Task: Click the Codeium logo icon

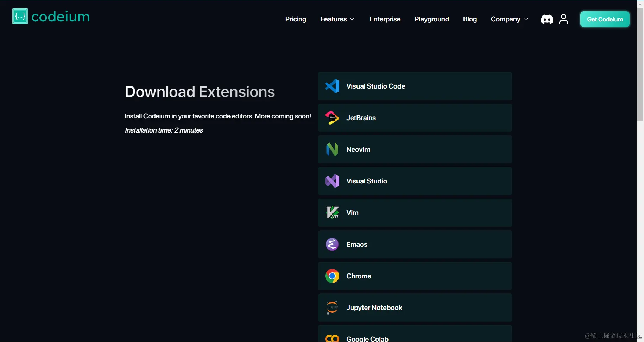Action: pos(20,16)
